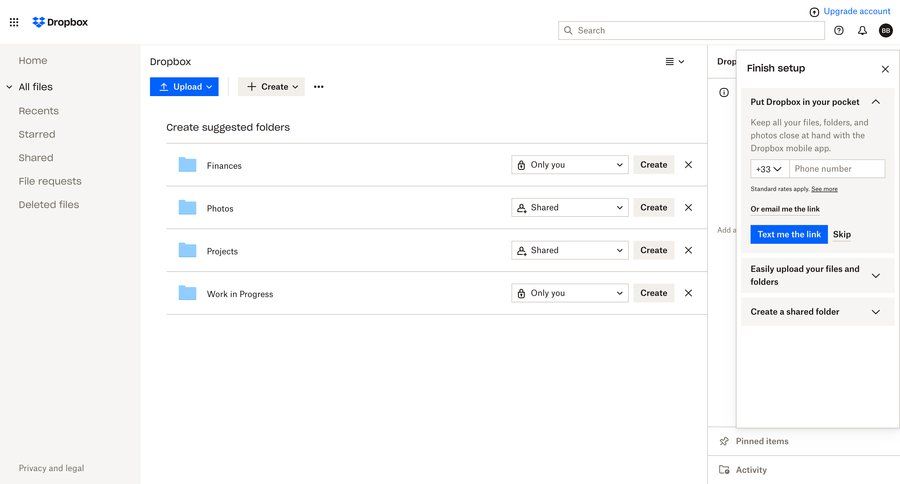Close the Finish setup panel

(885, 69)
